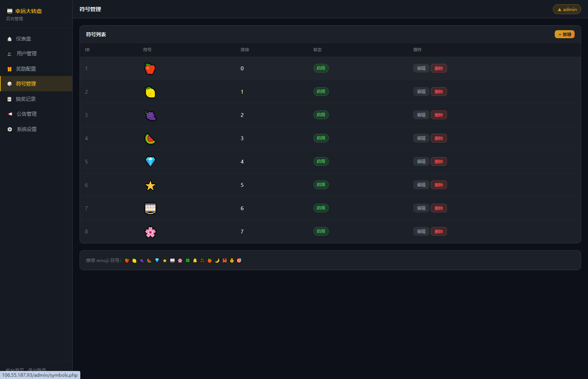The width and height of the screenshot is (588, 379).
Task: Edit the apple symbol row via 编辑
Action: [x=421, y=68]
